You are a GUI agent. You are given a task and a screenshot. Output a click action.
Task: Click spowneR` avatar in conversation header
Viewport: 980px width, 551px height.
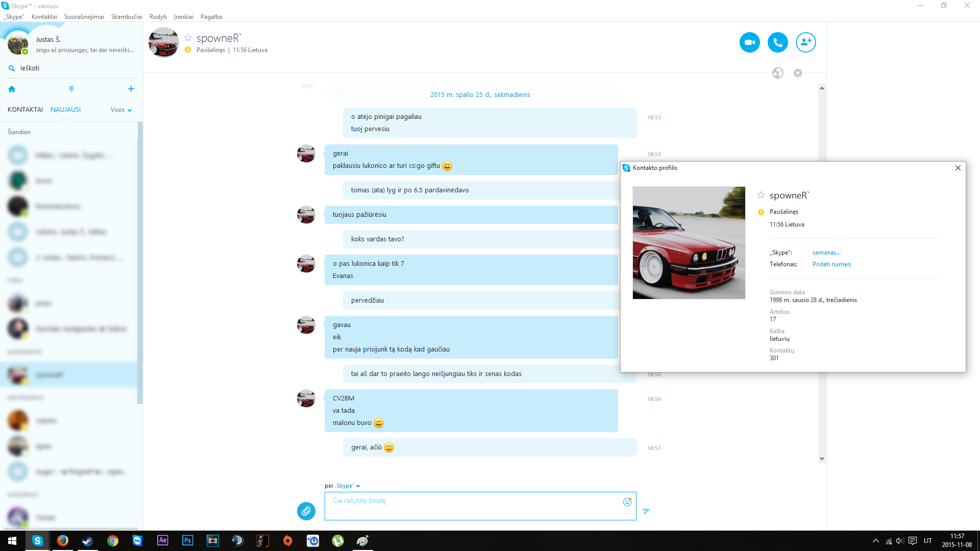163,42
